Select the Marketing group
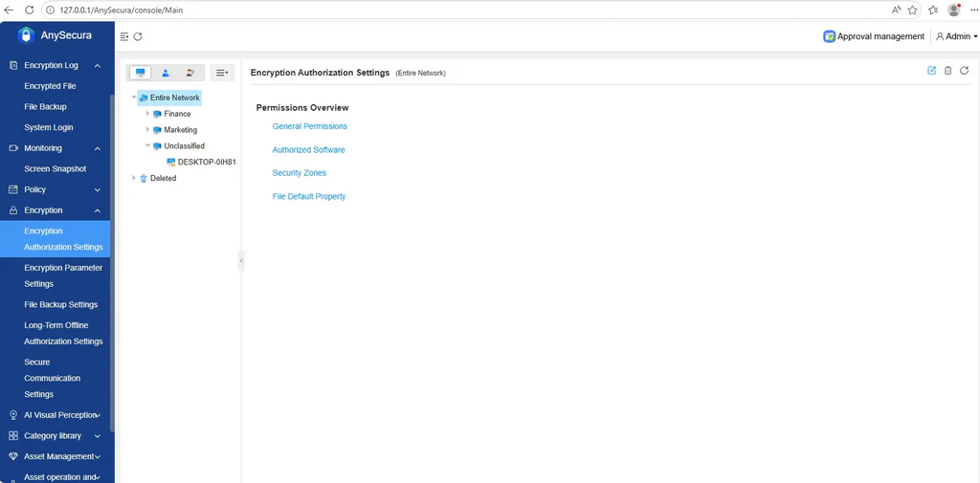The height and width of the screenshot is (483, 980). coord(181,130)
